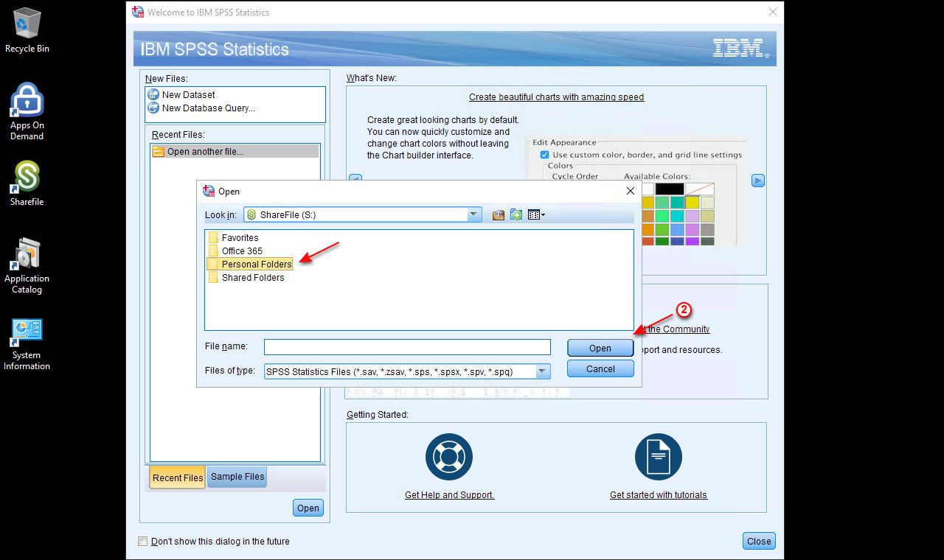Open the Recycle Bin desktop icon

(27, 30)
